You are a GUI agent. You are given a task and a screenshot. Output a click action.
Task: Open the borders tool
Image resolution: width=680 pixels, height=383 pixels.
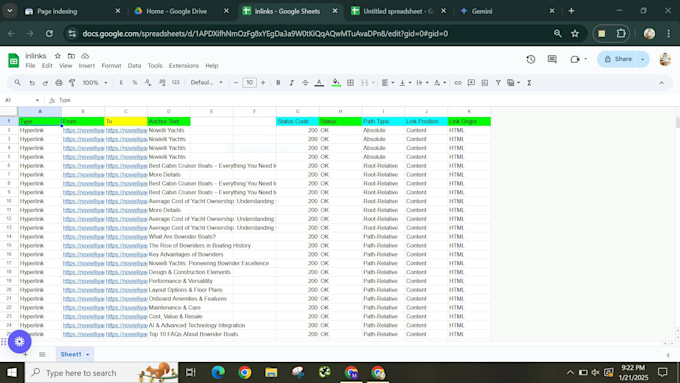(x=350, y=82)
